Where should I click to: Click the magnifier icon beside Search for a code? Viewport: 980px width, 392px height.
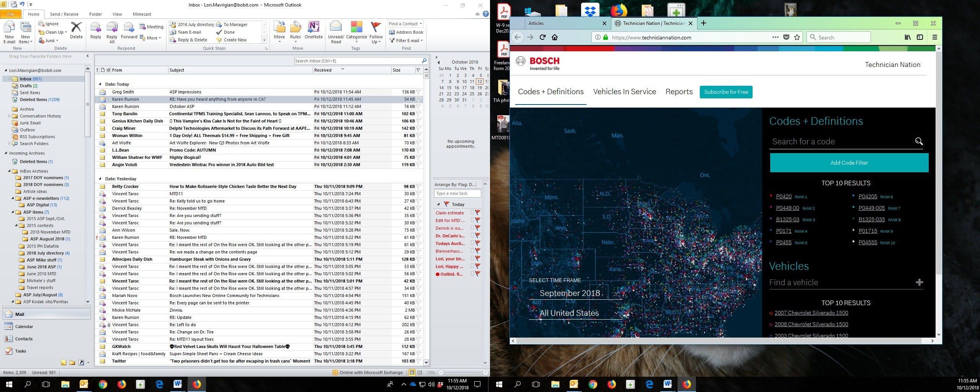coord(919,141)
